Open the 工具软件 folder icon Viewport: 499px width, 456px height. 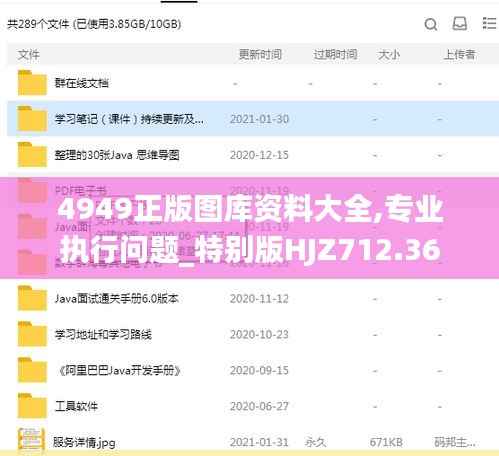click(32, 406)
